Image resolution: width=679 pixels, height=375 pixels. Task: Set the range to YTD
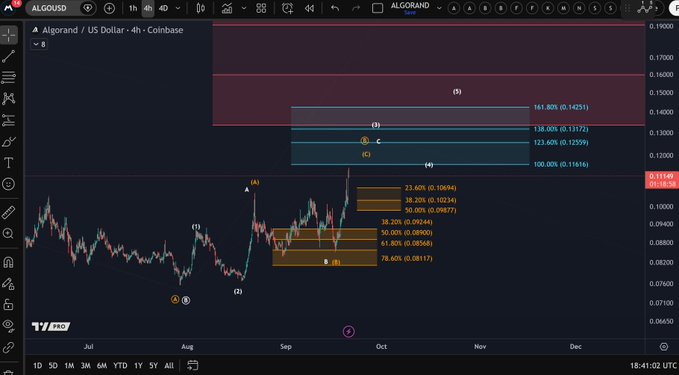pyautogui.click(x=120, y=365)
